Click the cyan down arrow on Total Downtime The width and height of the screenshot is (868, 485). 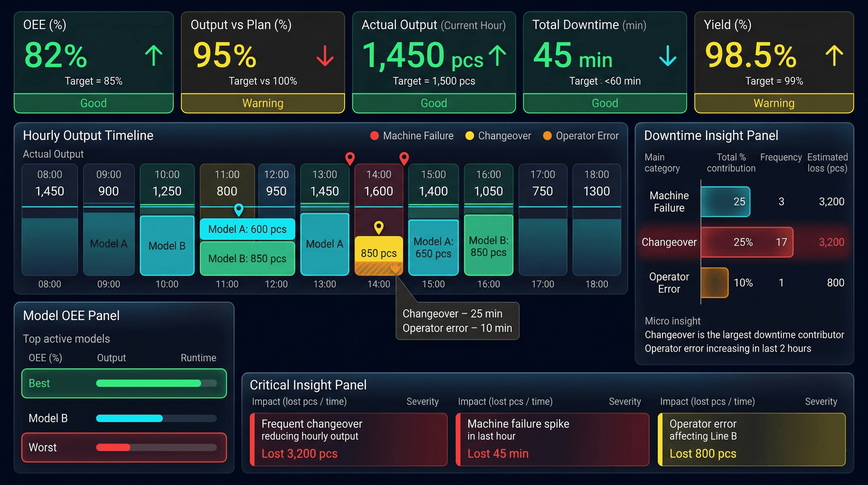(667, 56)
